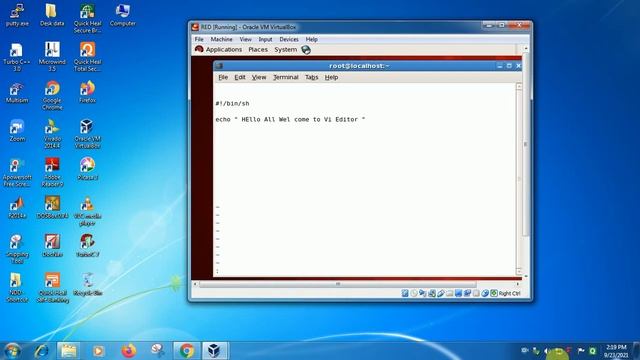Viewport: 640px width, 360px height.
Task: Open Adobe Reader 9 shortcut
Action: 52,172
